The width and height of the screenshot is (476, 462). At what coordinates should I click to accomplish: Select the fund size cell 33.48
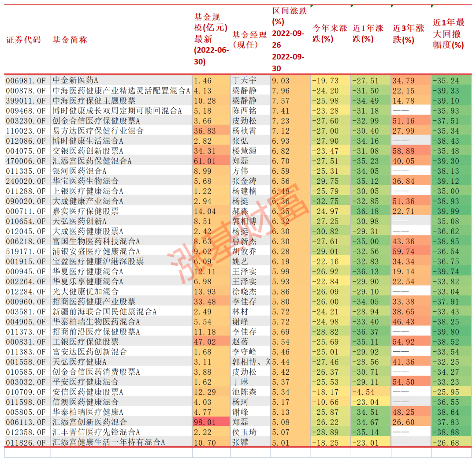205,302
